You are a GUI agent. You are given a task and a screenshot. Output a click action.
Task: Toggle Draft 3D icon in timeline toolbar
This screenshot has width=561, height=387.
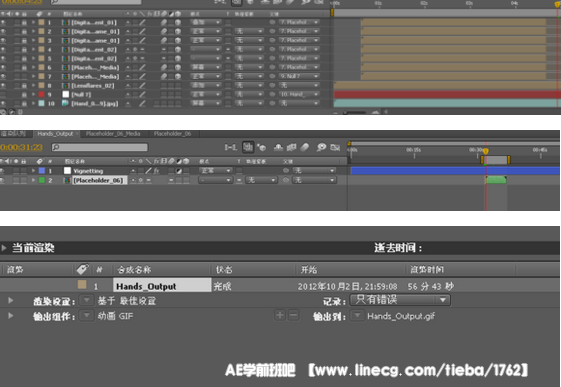262,147
